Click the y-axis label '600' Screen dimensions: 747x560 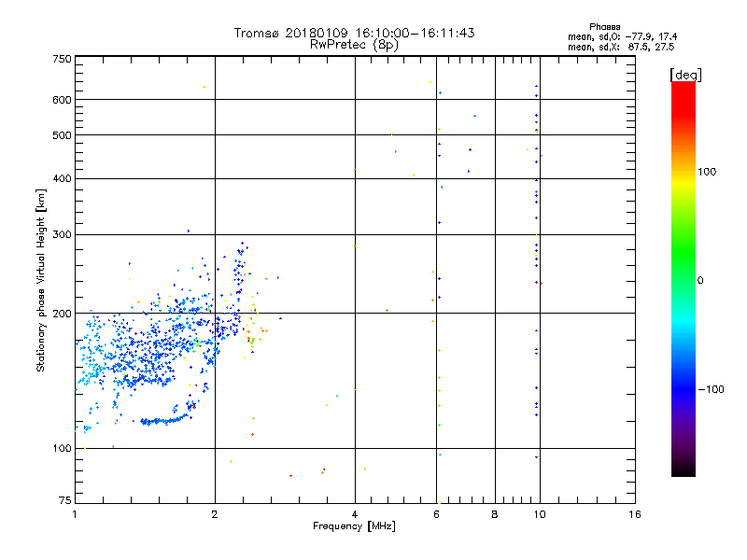coord(62,100)
